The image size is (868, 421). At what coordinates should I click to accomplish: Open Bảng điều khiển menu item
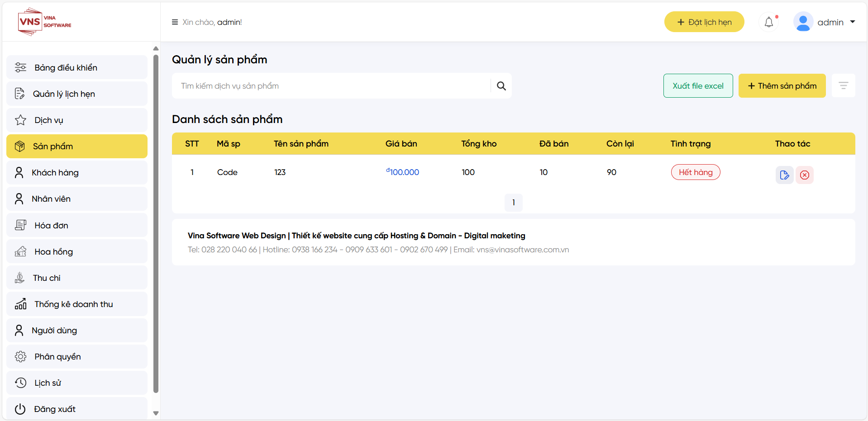[x=77, y=67]
